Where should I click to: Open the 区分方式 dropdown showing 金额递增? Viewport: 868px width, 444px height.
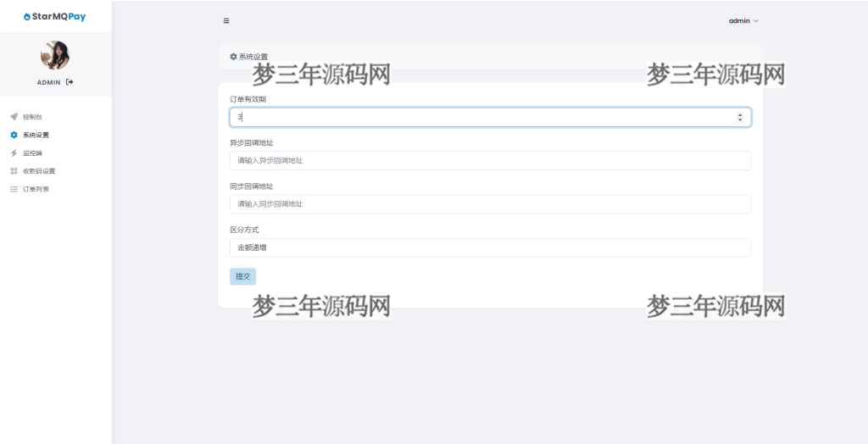pyautogui.click(x=491, y=247)
